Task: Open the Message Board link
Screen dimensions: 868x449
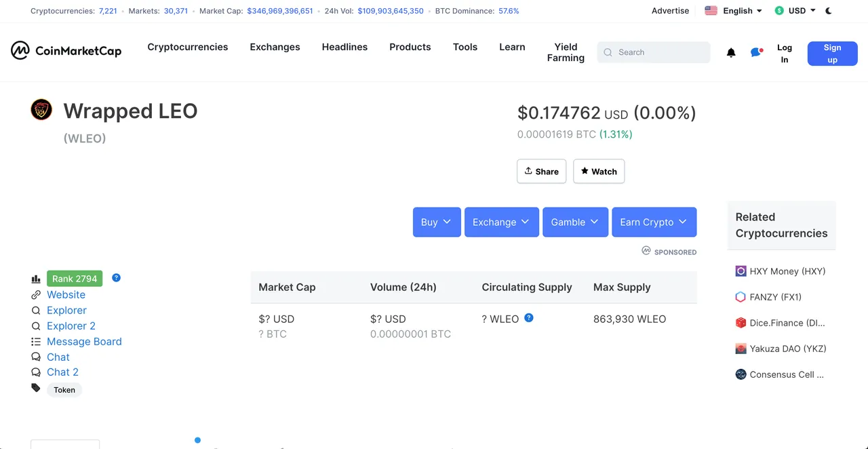Action: (x=84, y=342)
